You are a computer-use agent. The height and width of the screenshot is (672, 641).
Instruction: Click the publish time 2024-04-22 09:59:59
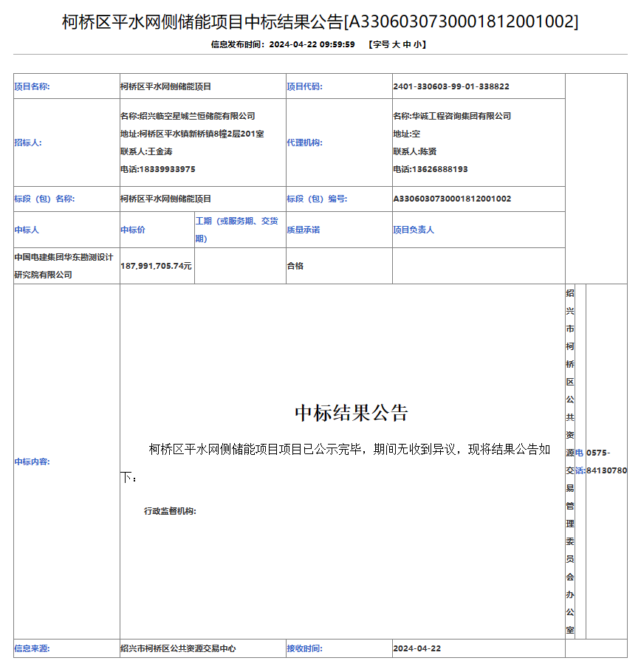(312, 44)
